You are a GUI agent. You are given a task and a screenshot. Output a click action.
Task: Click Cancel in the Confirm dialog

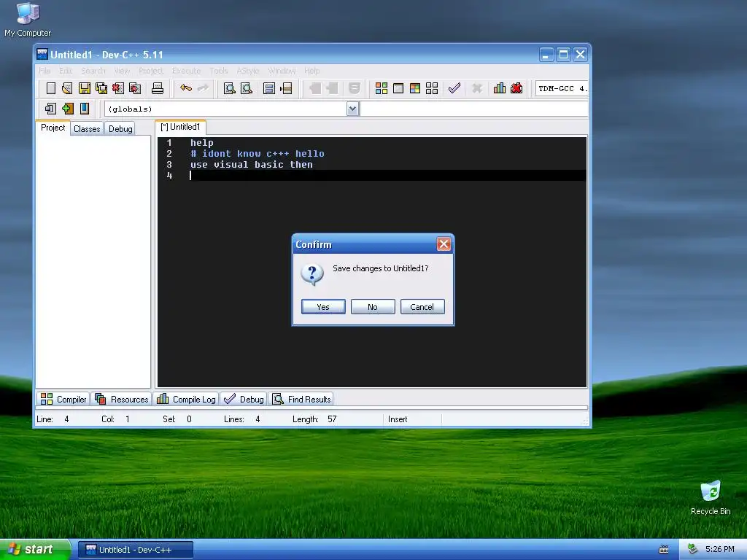pyautogui.click(x=422, y=307)
